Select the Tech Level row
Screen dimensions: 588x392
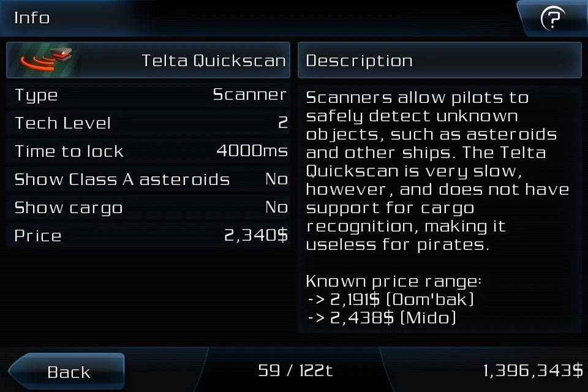click(148, 123)
